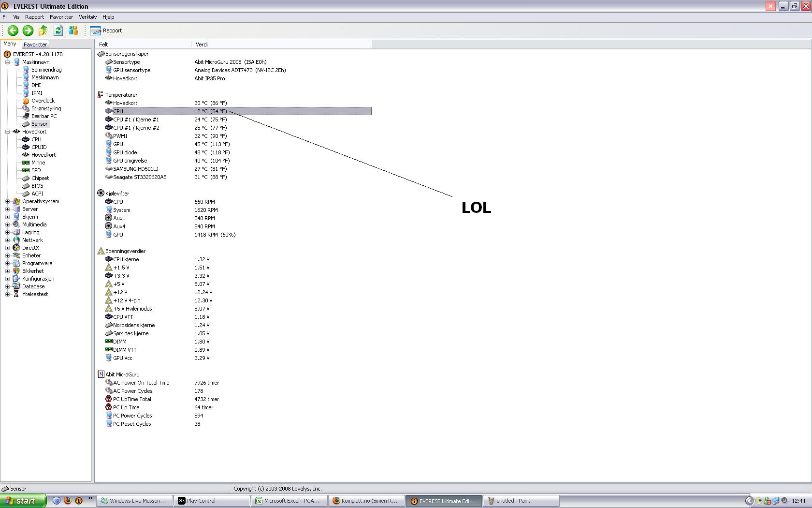The height and width of the screenshot is (508, 812).
Task: Open the Fil menu
Action: 5,17
